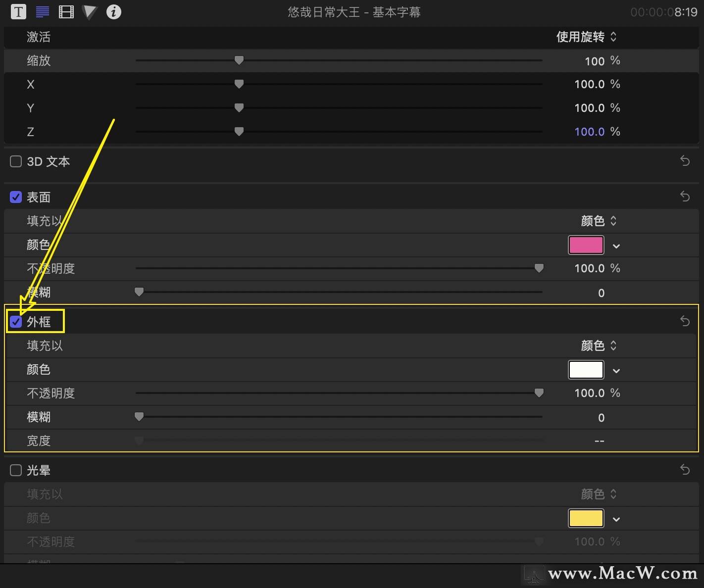Image resolution: width=704 pixels, height=588 pixels.
Task: Open the Color inspector triangle icon
Action: [x=90, y=12]
